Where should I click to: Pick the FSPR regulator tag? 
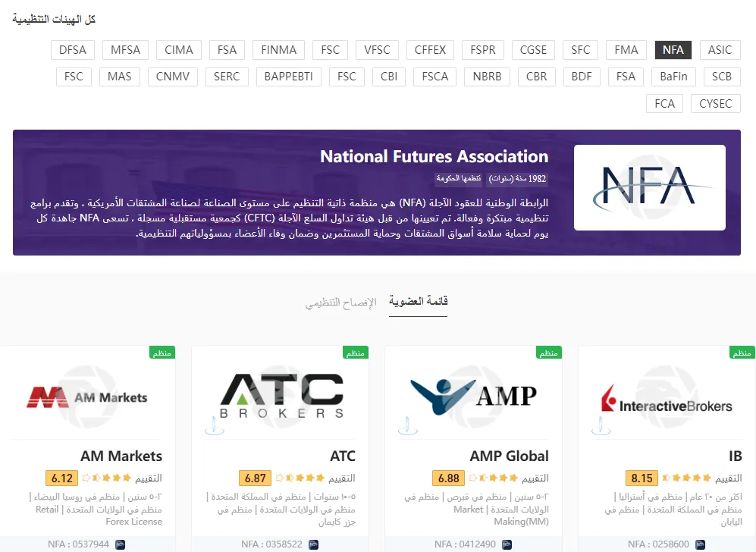tap(482, 50)
